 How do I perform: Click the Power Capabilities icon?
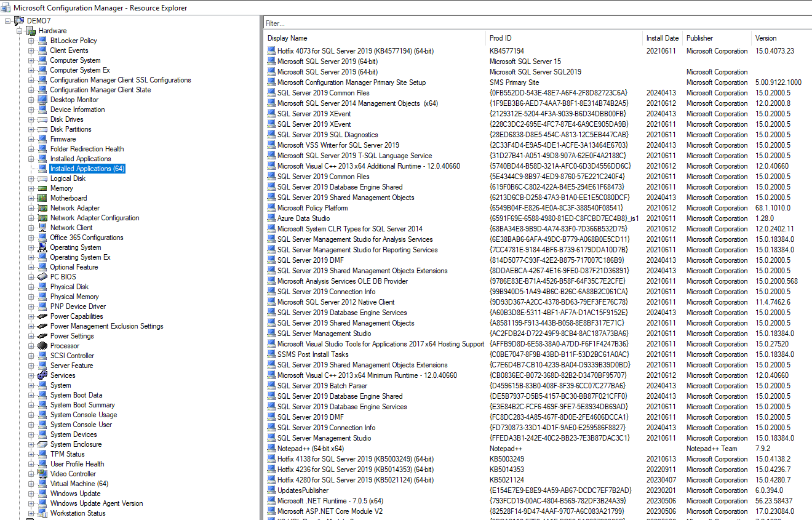tap(42, 316)
